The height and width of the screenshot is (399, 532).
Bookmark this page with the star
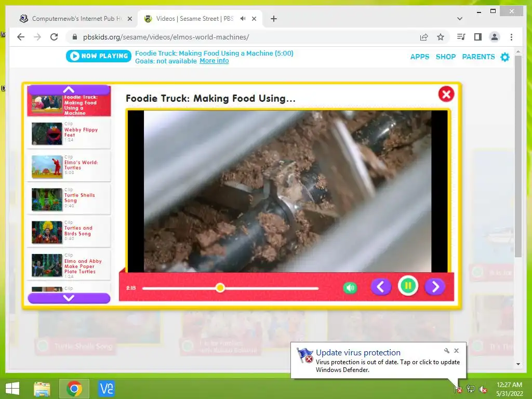[x=441, y=37]
